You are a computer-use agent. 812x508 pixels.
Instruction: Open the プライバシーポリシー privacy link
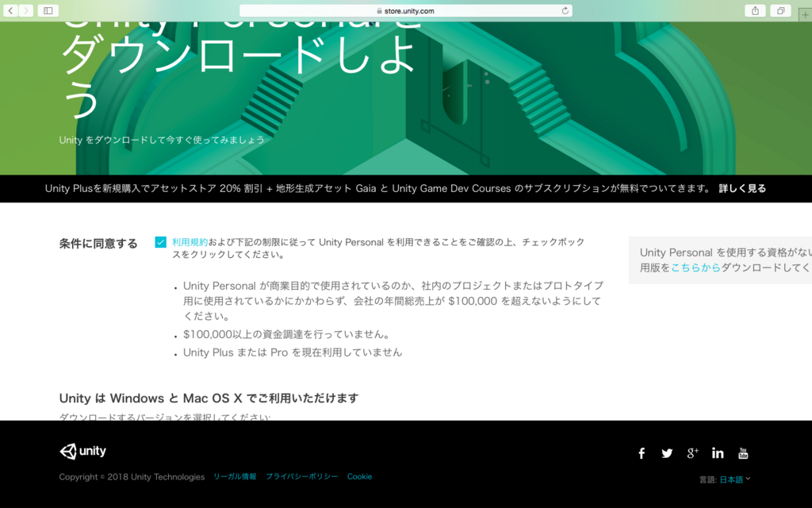point(301,476)
